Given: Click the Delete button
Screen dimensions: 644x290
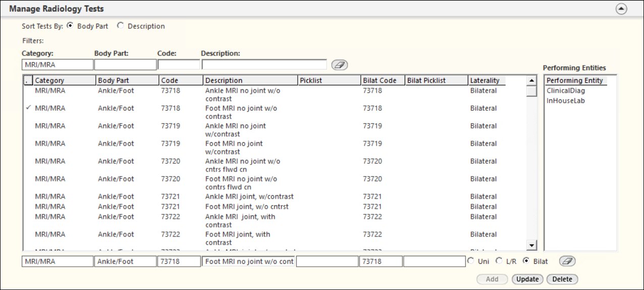Looking at the screenshot, I should (562, 279).
